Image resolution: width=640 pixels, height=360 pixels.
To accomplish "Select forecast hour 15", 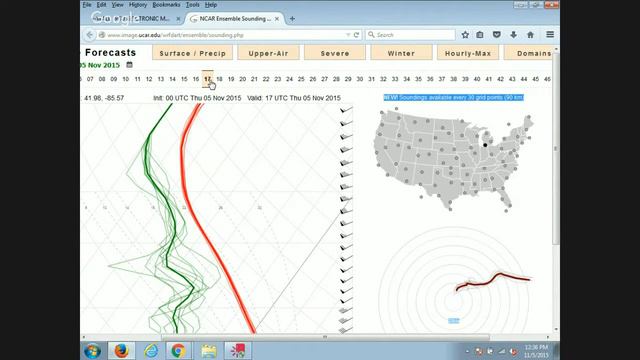I will click(x=184, y=79).
